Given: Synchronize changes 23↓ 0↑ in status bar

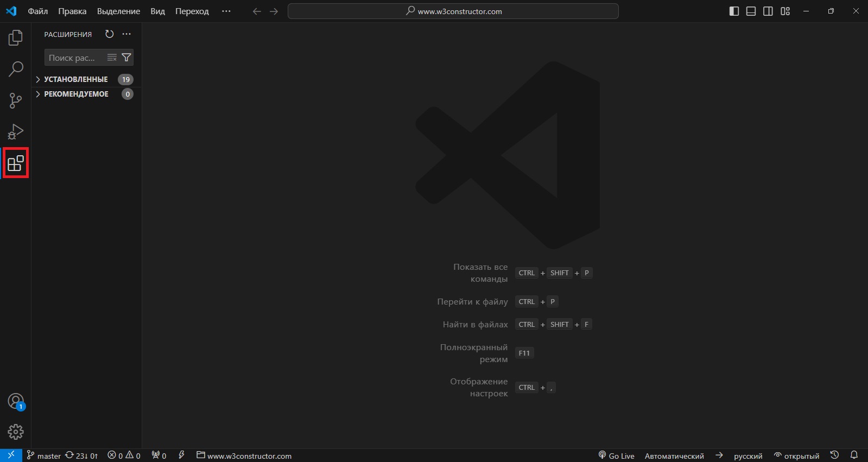Looking at the screenshot, I should 81,455.
